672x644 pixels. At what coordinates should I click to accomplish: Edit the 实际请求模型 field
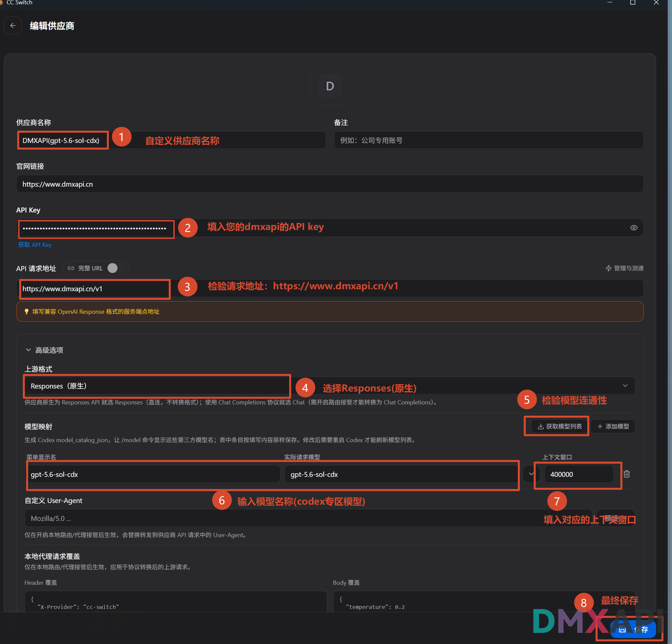[401, 474]
